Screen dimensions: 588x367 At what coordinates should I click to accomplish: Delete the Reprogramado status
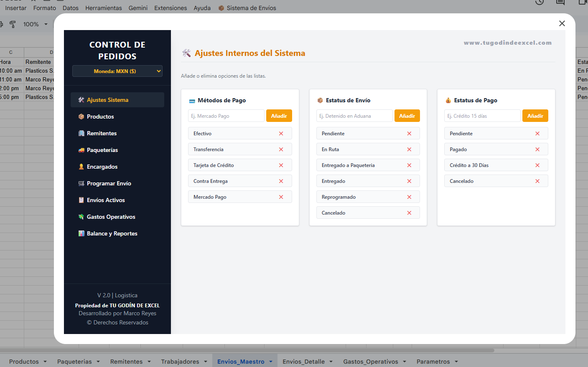[409, 197]
